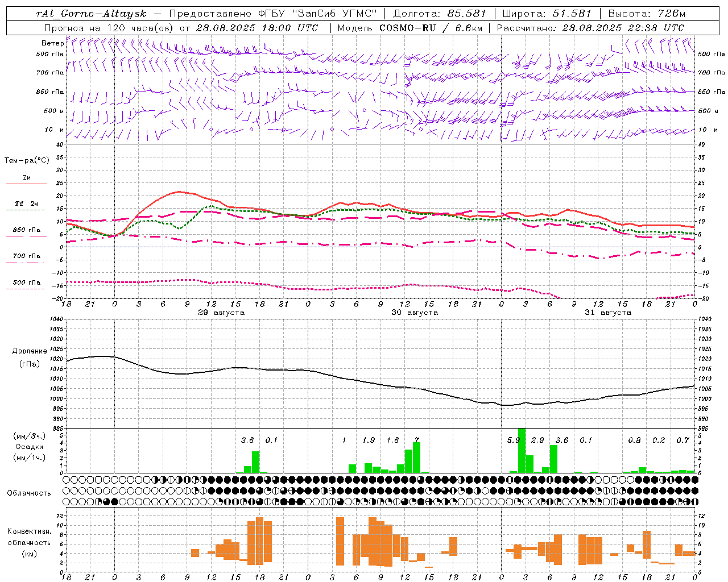Click the Рассчитано: 28.08.2025 22:38 UTC timestamp
The width and height of the screenshot is (728, 582).
(x=590, y=28)
